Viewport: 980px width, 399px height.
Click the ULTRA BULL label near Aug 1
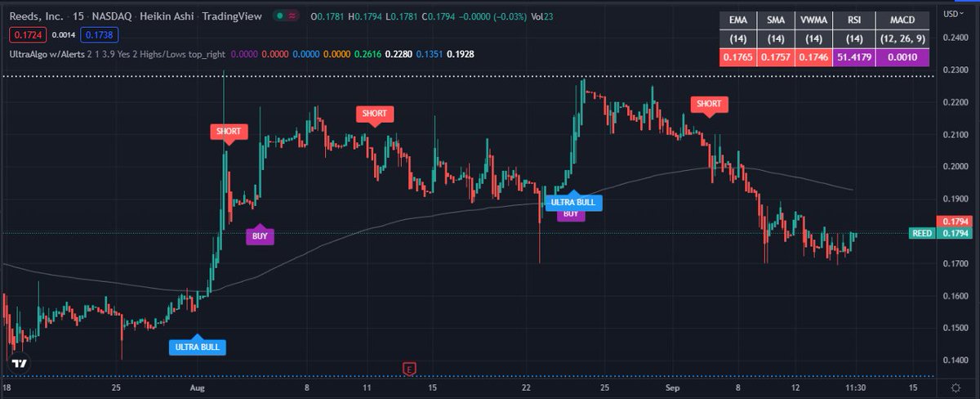197,347
